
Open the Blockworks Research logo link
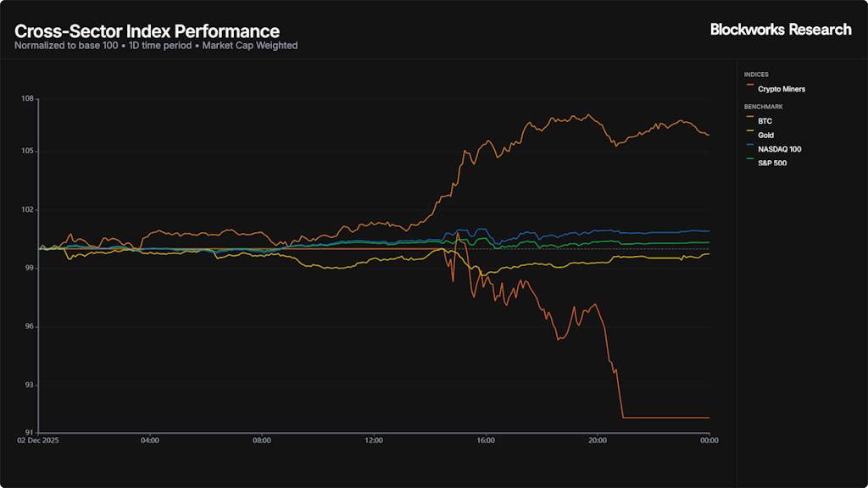coord(780,30)
